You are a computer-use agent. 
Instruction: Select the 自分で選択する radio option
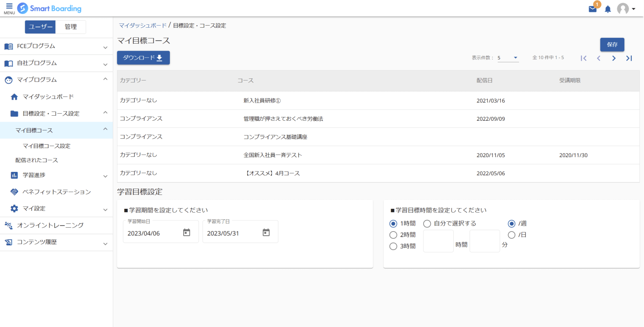[x=427, y=223]
